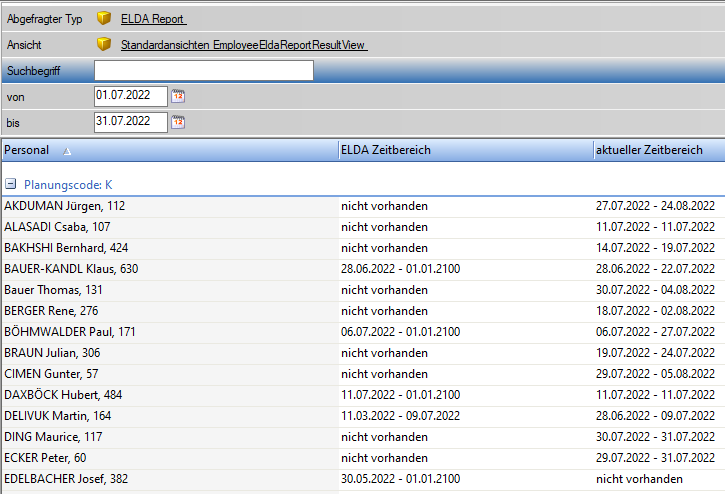Image resolution: width=725 pixels, height=494 pixels.
Task: Open the ELDA Report link
Action: pos(153,19)
